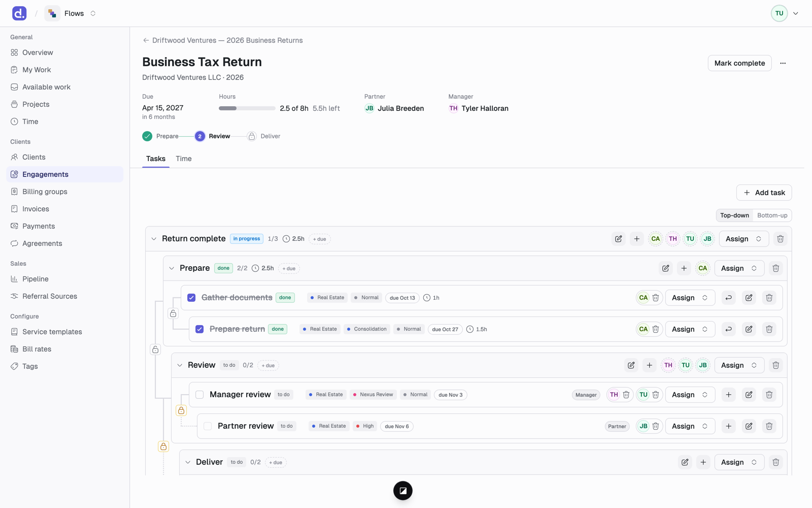Collapse the Review group chevron
Image resolution: width=812 pixels, height=508 pixels.
(x=180, y=365)
